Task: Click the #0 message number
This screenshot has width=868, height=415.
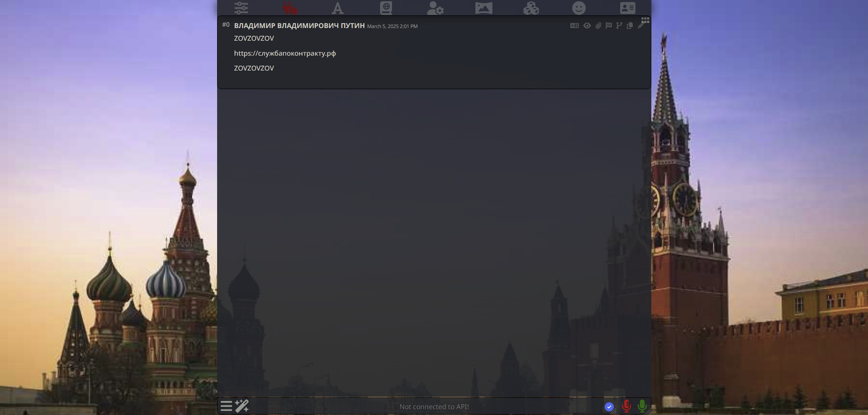Action: point(226,24)
